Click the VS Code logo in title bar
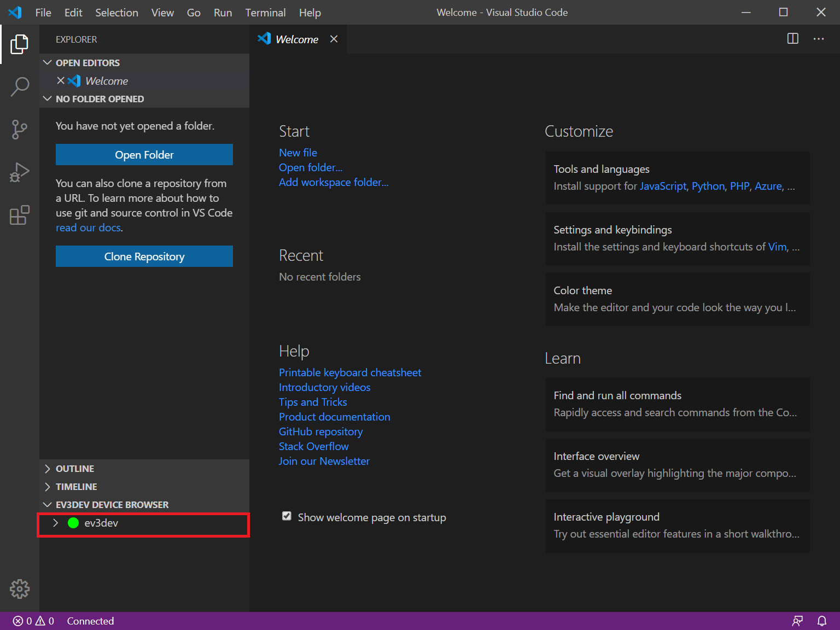The height and width of the screenshot is (630, 840). (15, 12)
